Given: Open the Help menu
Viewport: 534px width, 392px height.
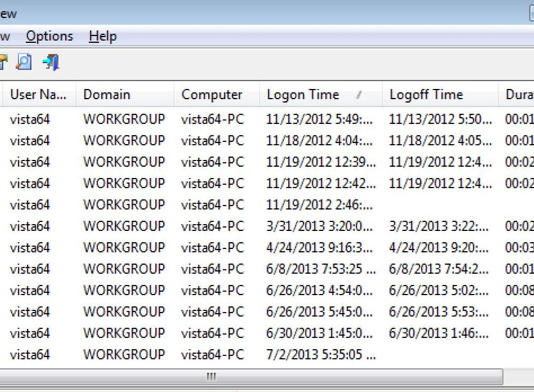Looking at the screenshot, I should [x=103, y=36].
